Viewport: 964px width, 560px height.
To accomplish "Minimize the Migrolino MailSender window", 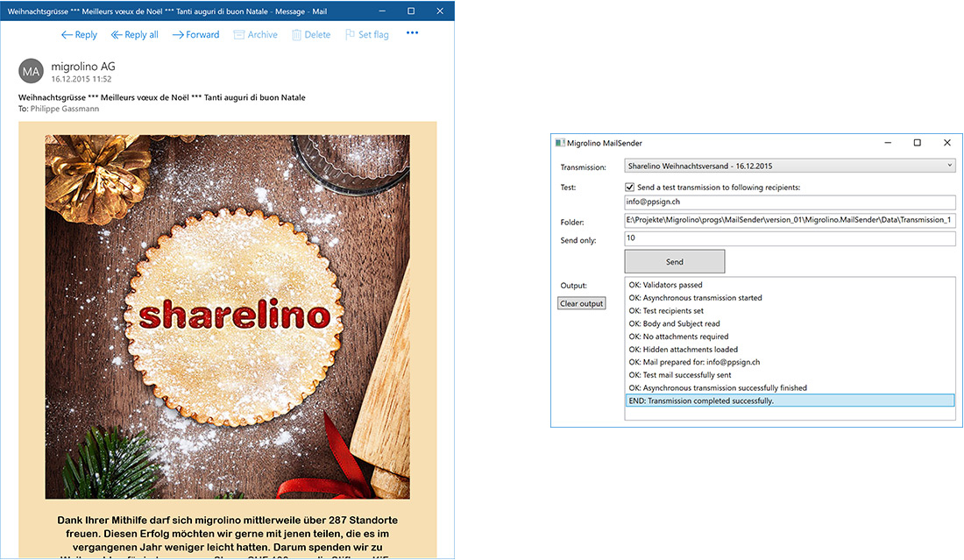I will point(888,143).
